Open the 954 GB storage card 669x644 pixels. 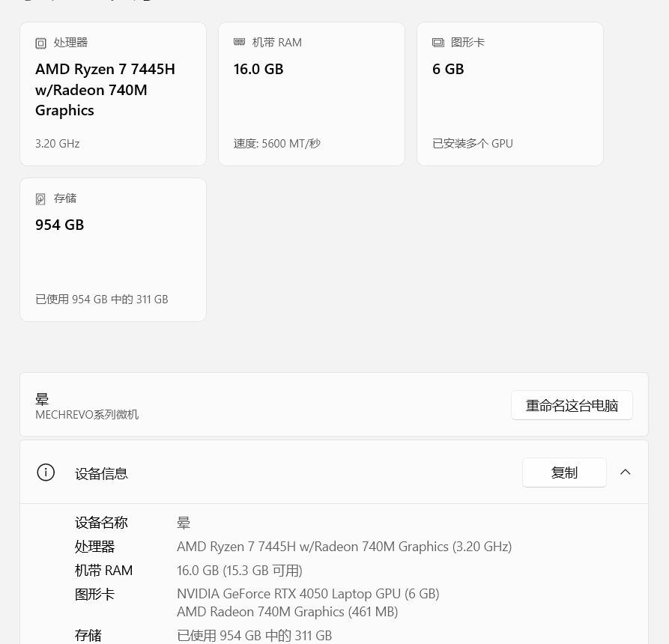113,249
